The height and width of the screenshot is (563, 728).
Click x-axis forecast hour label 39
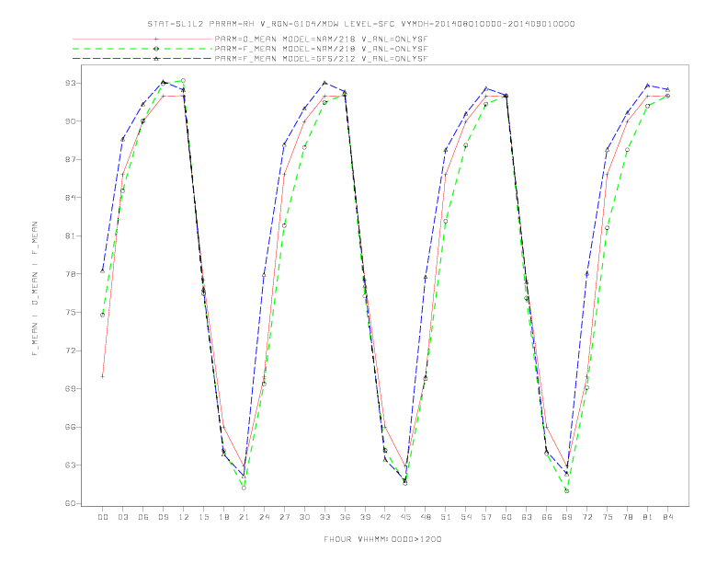[365, 517]
